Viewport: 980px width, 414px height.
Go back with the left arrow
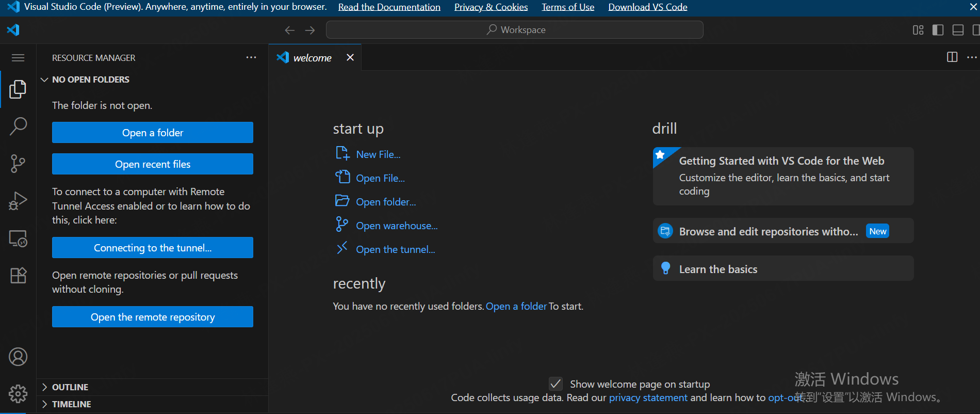click(x=290, y=30)
